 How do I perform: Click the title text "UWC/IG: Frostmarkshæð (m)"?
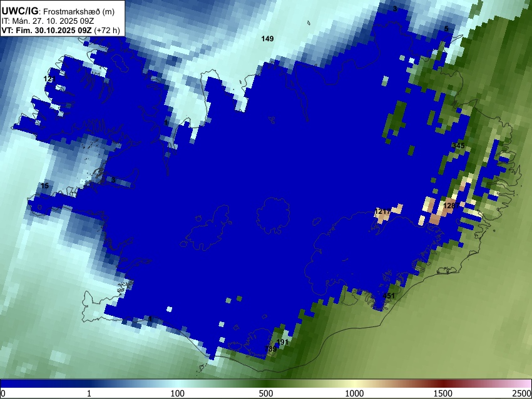coord(58,11)
